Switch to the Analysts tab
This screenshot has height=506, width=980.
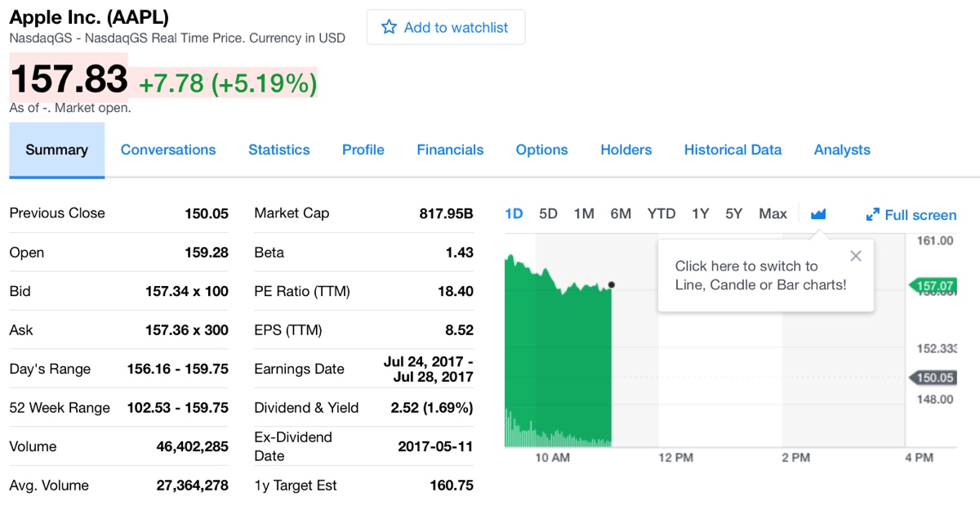[842, 150]
